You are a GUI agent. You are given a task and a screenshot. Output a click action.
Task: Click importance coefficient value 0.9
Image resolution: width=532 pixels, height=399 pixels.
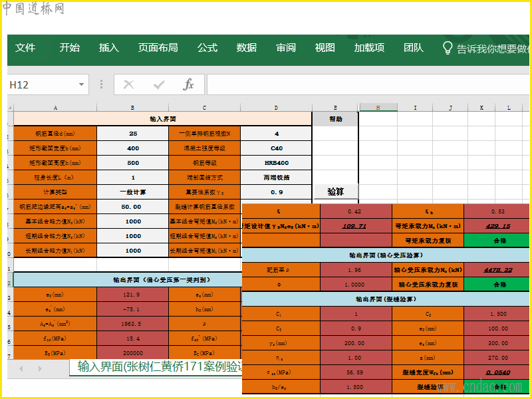[x=276, y=192]
